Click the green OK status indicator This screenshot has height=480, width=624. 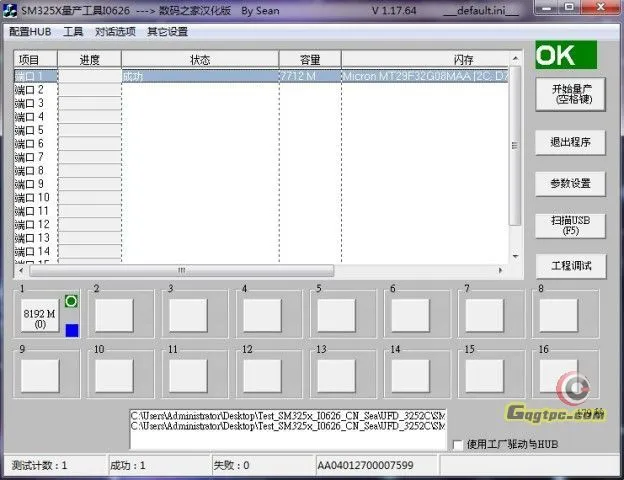(566, 55)
